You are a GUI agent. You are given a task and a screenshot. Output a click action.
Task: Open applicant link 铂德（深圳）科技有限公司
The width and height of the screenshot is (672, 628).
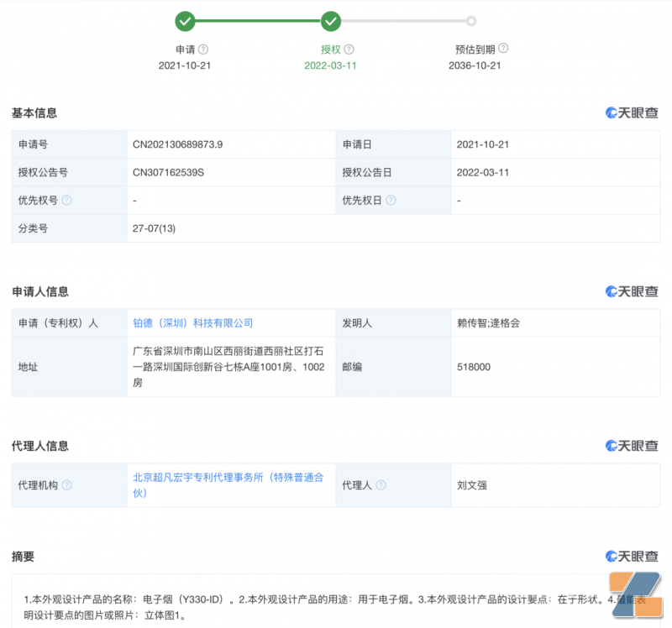(x=192, y=323)
